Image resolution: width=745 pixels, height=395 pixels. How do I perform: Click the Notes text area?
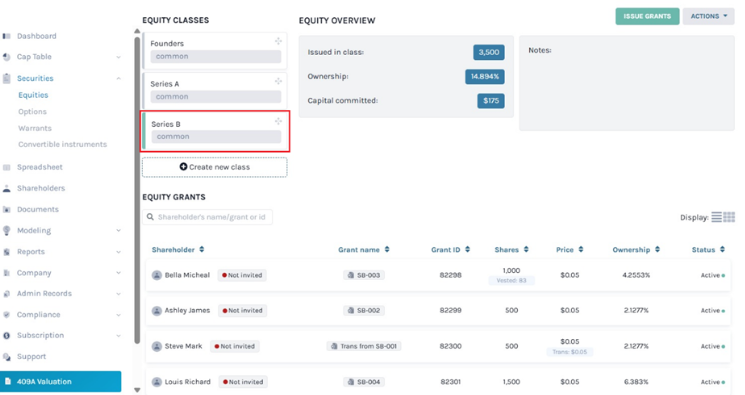[x=627, y=83]
